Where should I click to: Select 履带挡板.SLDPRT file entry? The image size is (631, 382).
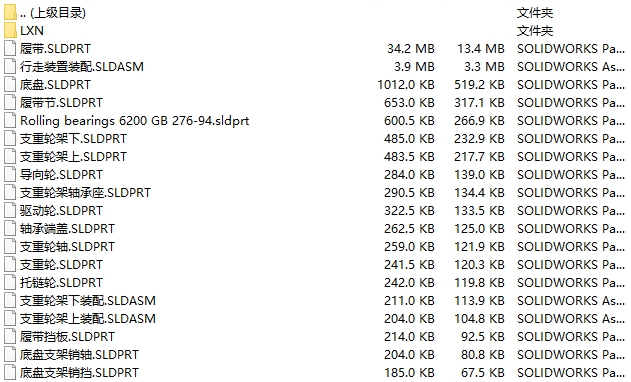click(68, 337)
